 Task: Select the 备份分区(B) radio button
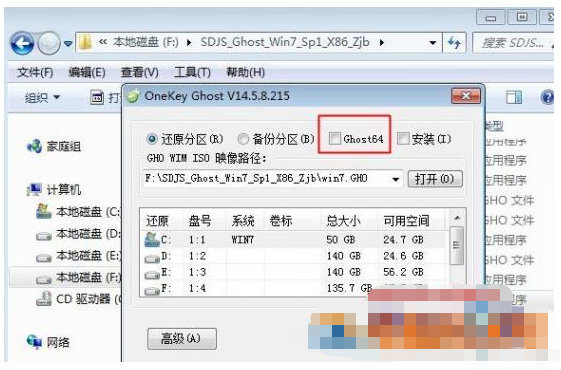(x=243, y=139)
